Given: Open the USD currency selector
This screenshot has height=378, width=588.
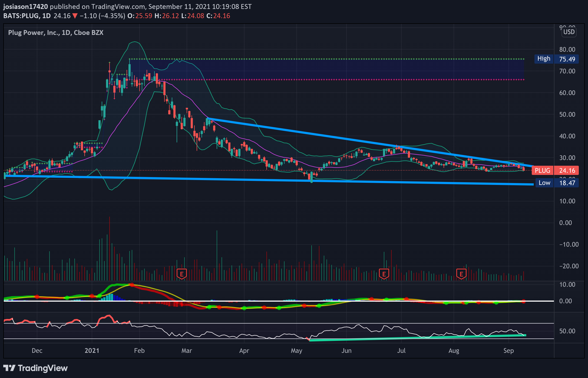Looking at the screenshot, I should 569,32.
